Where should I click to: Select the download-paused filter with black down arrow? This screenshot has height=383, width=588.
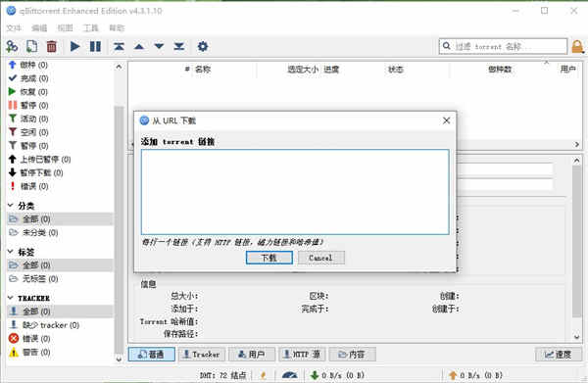pos(35,172)
